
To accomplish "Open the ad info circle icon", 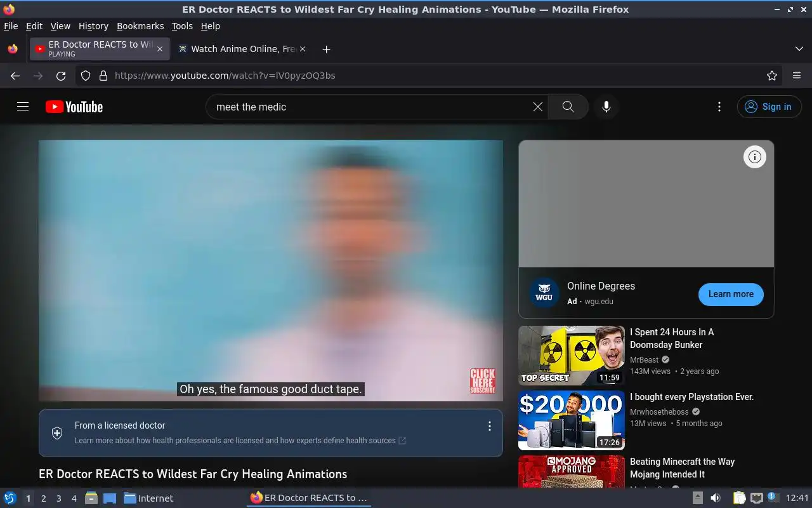I will 755,157.
